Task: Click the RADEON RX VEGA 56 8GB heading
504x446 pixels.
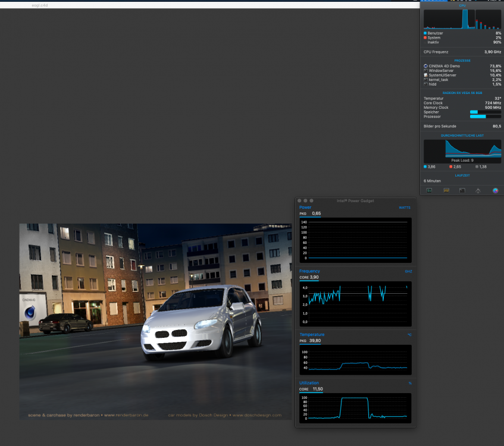Action: (462, 93)
